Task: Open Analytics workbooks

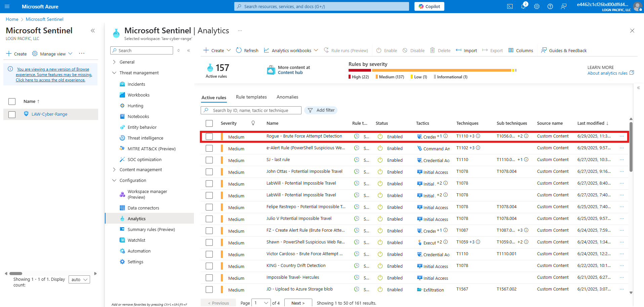Action: (291, 50)
